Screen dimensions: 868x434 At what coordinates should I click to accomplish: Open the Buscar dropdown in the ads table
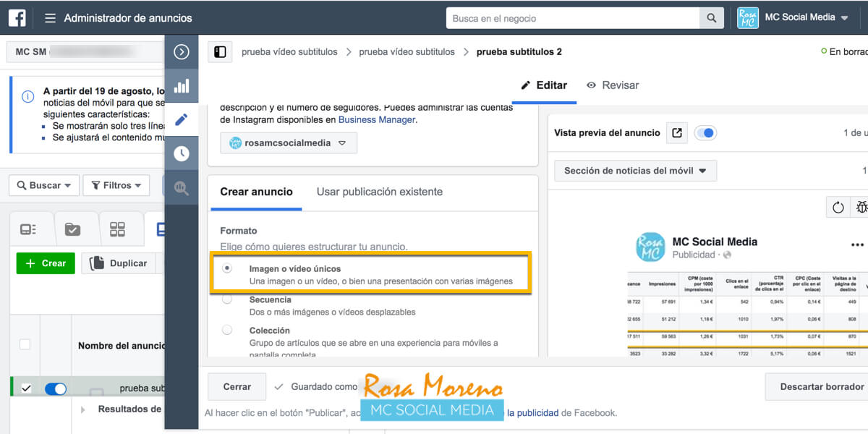(44, 186)
